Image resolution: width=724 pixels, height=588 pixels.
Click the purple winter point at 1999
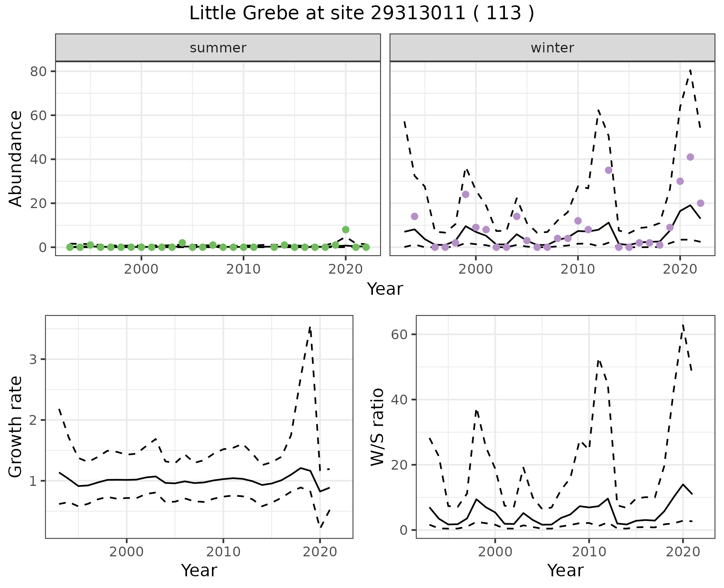pos(465,194)
